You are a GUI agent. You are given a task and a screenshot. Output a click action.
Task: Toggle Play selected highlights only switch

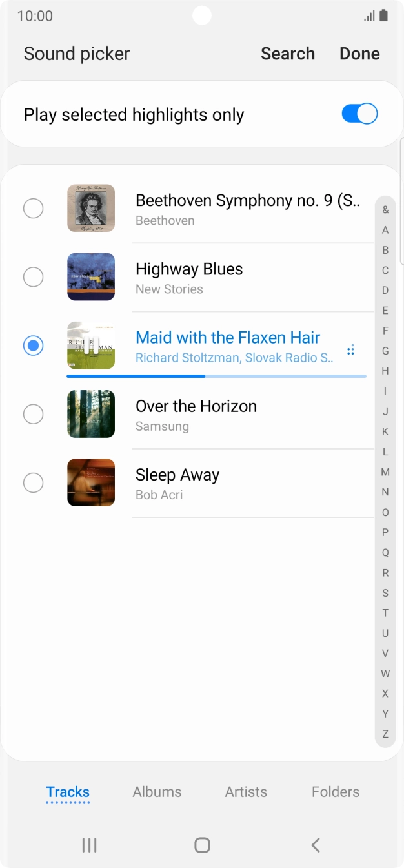tap(359, 114)
